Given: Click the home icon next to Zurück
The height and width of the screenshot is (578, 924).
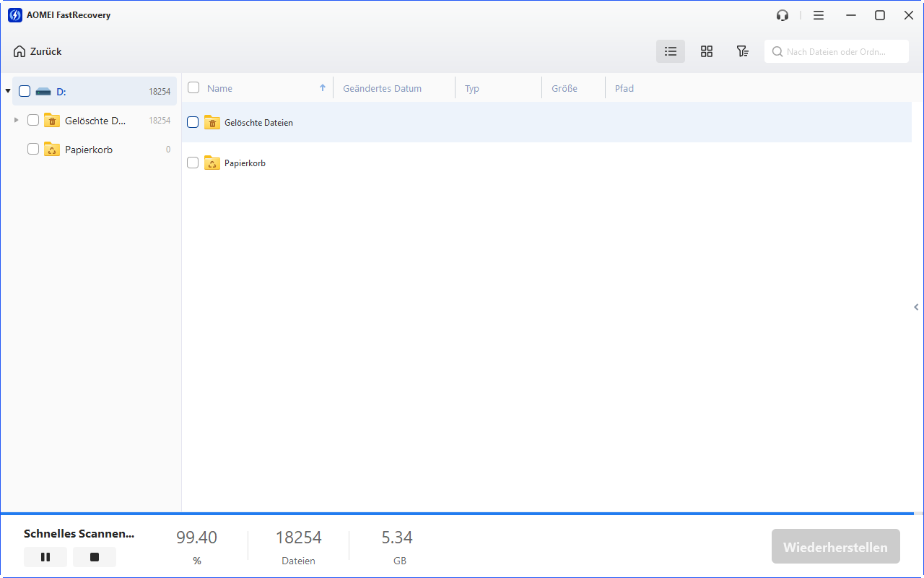Looking at the screenshot, I should point(19,51).
